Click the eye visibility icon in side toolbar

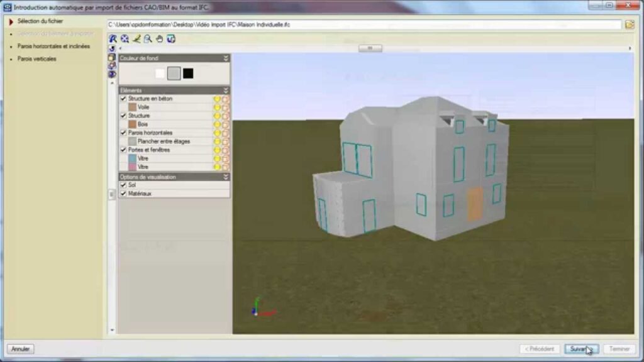point(112,74)
